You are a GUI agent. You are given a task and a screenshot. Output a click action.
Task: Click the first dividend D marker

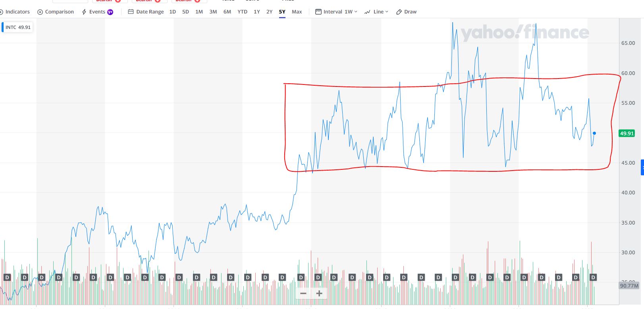[x=7, y=277]
